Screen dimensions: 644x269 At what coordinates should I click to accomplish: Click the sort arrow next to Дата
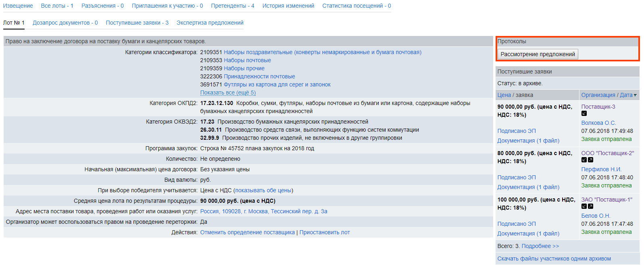click(x=635, y=95)
